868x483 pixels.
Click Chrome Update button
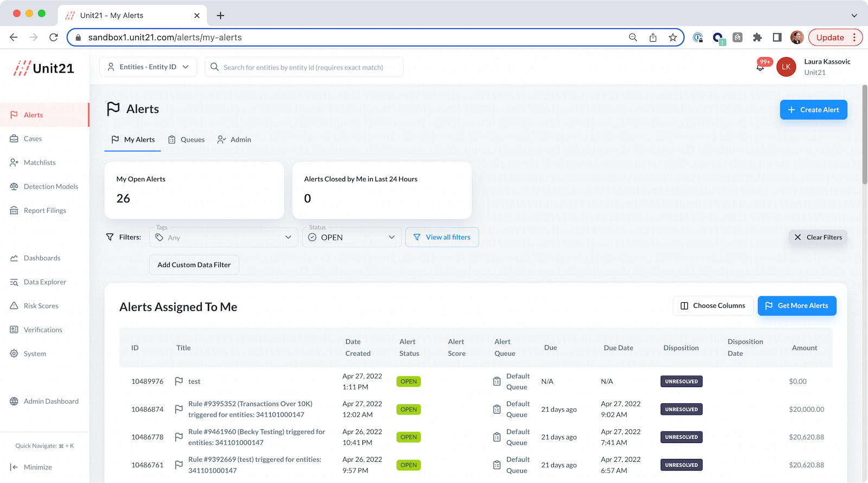pos(835,37)
